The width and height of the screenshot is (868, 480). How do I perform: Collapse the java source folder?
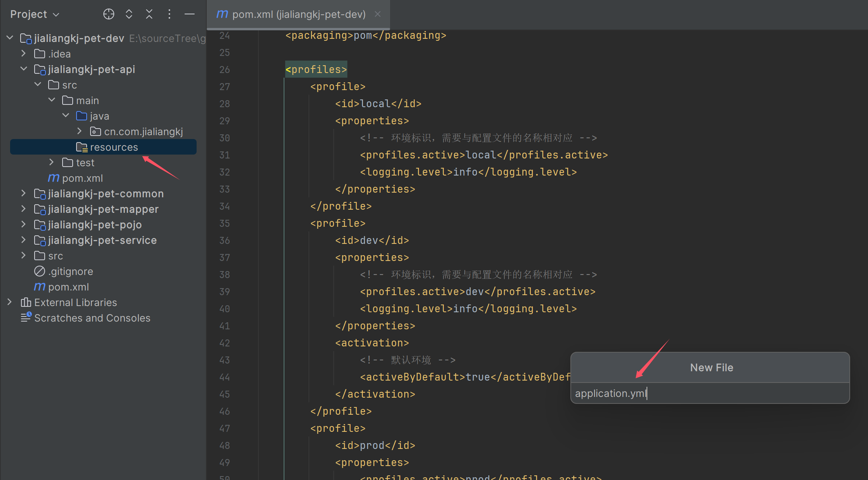(66, 116)
